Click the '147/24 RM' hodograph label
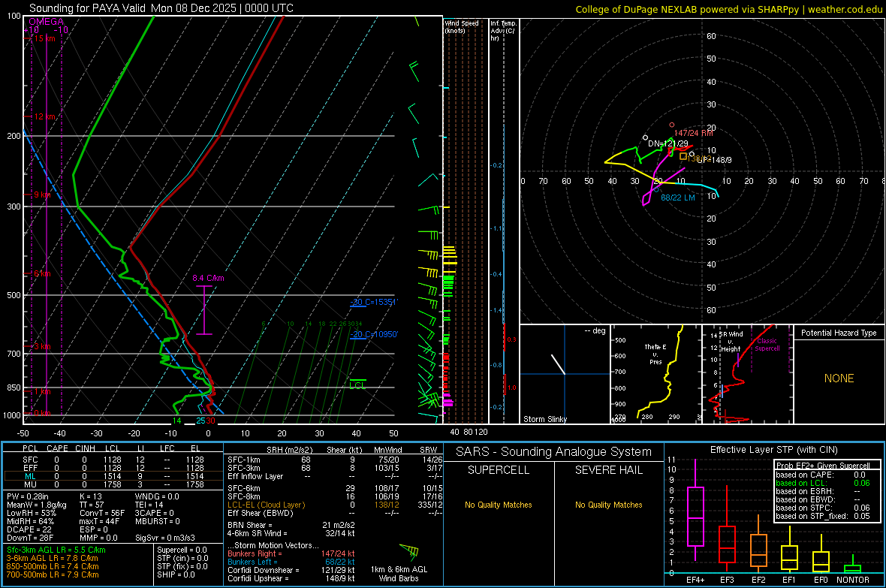The height and width of the screenshot is (588, 886). click(693, 133)
